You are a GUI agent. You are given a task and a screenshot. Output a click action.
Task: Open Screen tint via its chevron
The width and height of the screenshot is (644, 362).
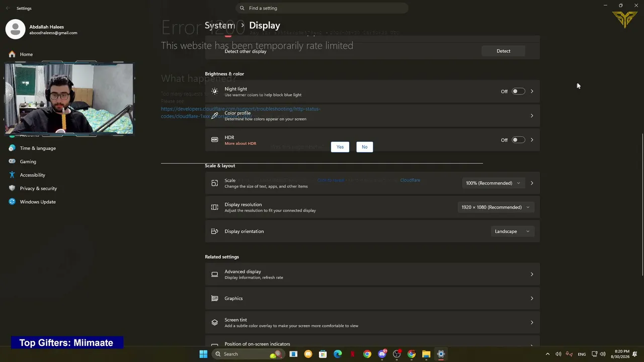point(532,322)
